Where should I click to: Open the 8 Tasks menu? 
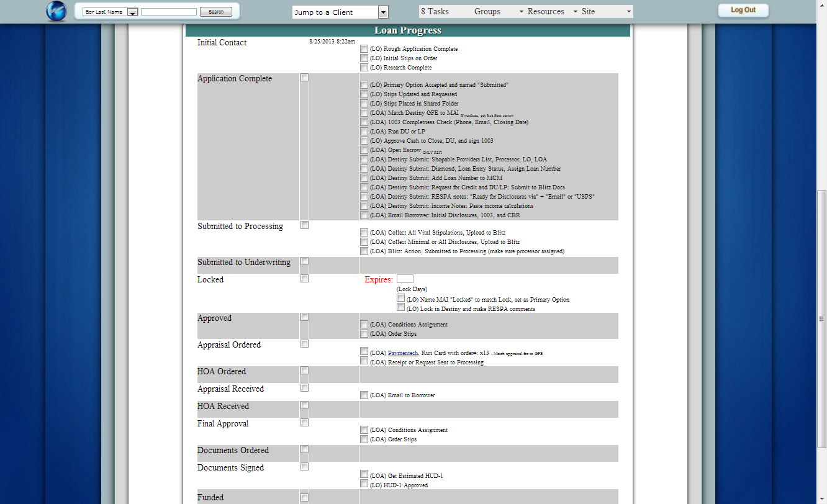(x=435, y=12)
